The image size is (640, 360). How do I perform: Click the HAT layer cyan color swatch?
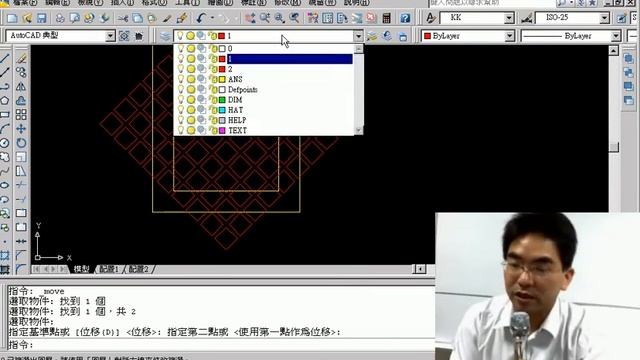pyautogui.click(x=222, y=110)
